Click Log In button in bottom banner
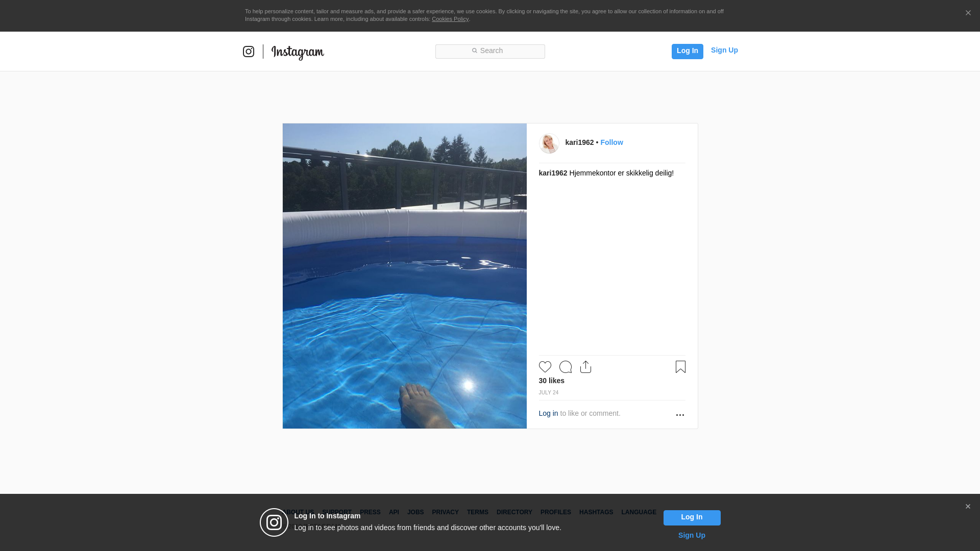The width and height of the screenshot is (980, 551). click(x=692, y=517)
